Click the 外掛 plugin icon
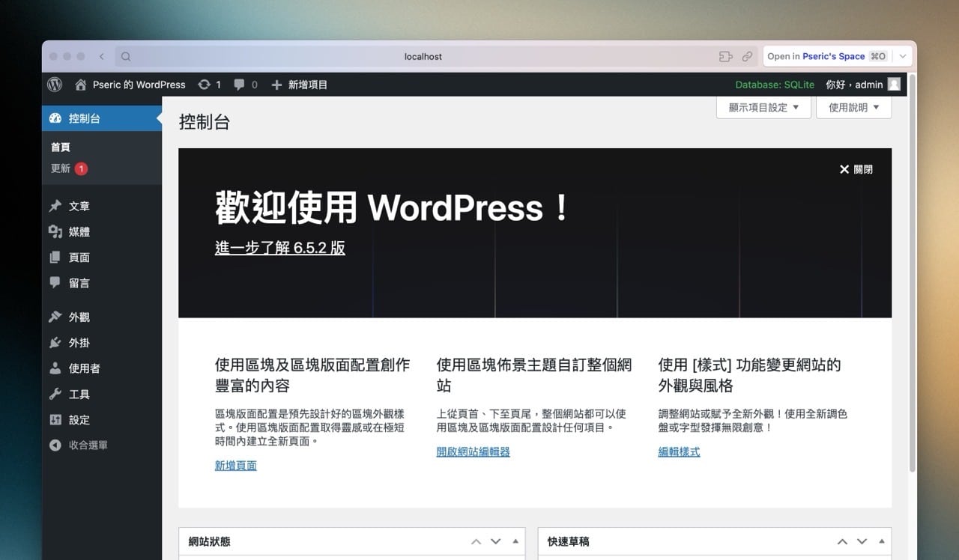This screenshot has height=560, width=959. (55, 343)
